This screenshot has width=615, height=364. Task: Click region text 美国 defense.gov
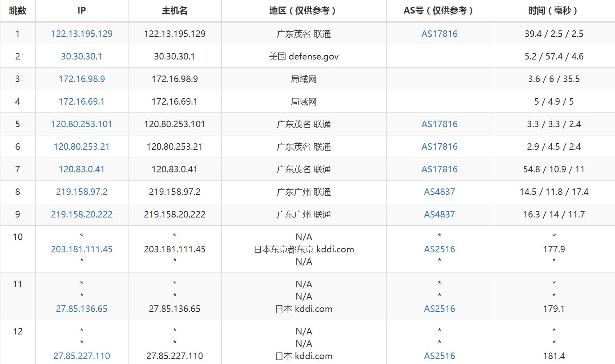(304, 56)
